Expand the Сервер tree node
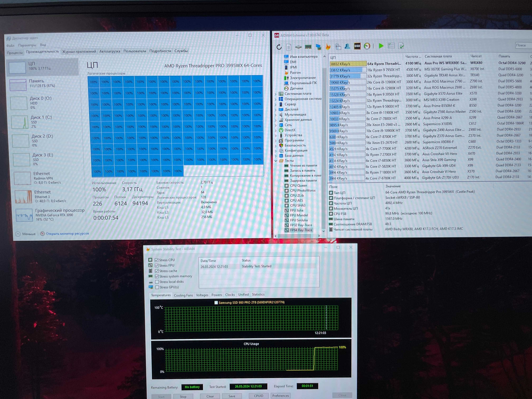532x399 pixels. click(x=276, y=104)
